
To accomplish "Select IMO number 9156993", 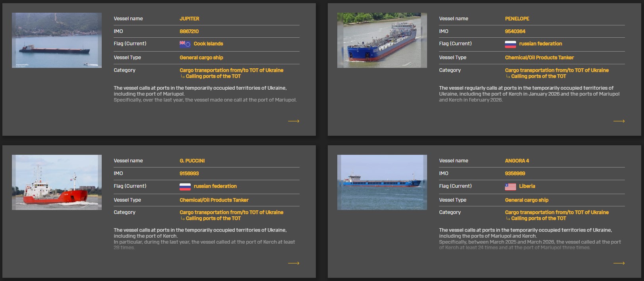I will pyautogui.click(x=189, y=173).
